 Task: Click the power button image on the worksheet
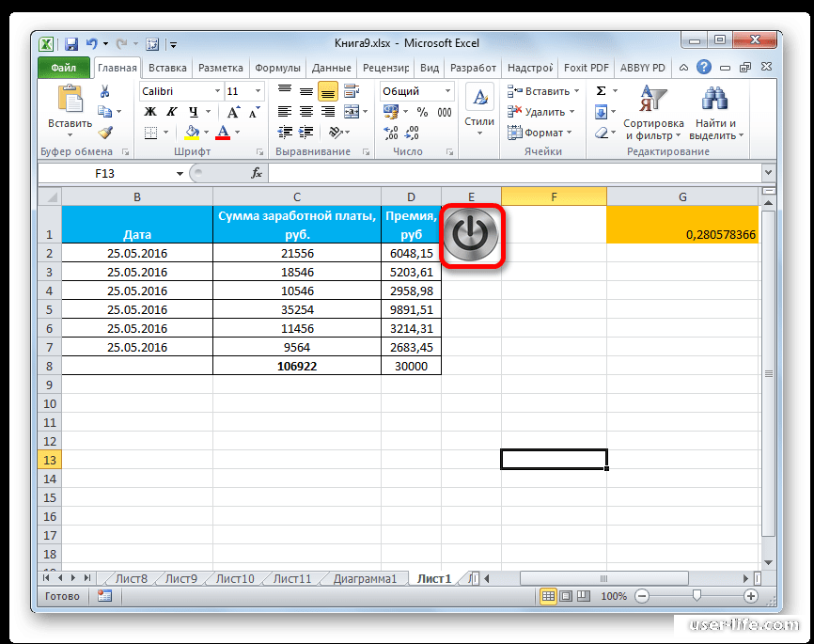pos(471,235)
